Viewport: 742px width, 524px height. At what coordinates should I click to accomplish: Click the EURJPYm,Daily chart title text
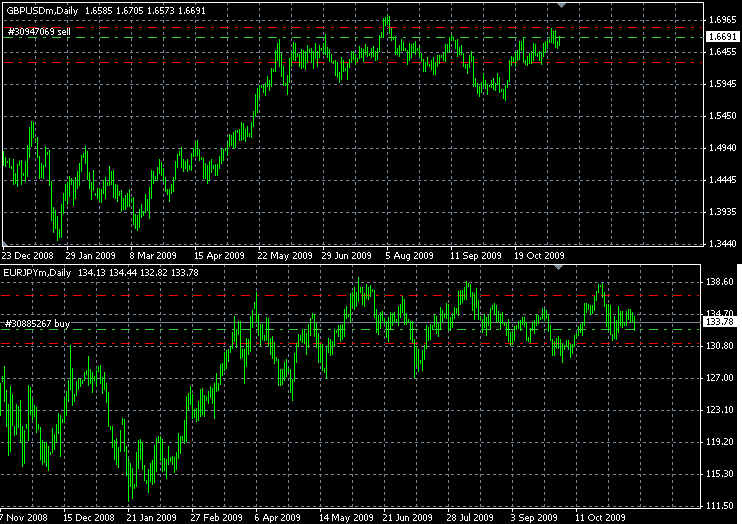(37, 273)
